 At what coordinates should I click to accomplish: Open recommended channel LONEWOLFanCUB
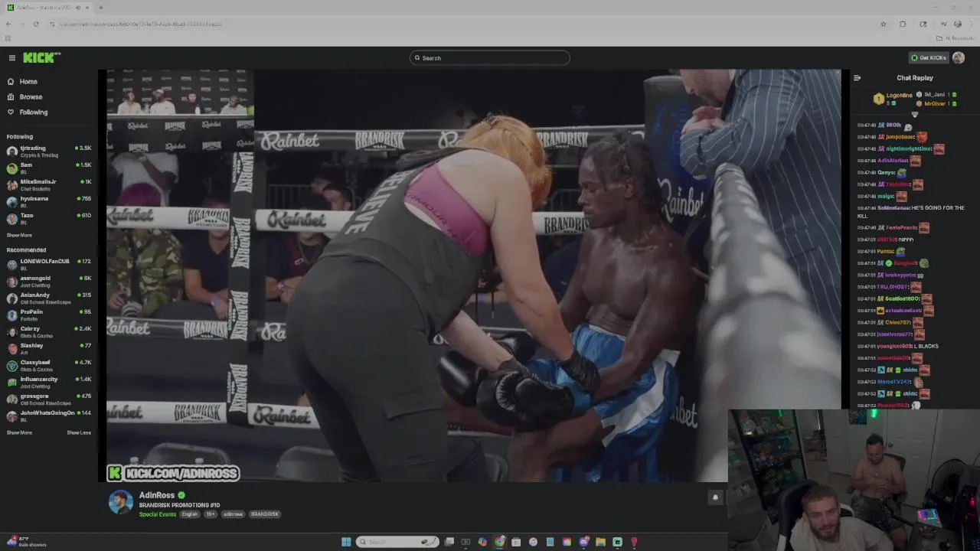(48, 264)
